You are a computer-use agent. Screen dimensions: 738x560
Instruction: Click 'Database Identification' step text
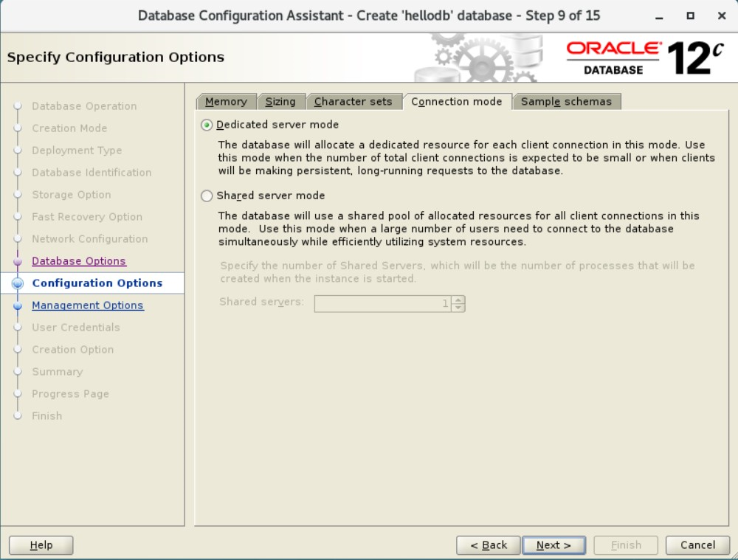coord(92,173)
